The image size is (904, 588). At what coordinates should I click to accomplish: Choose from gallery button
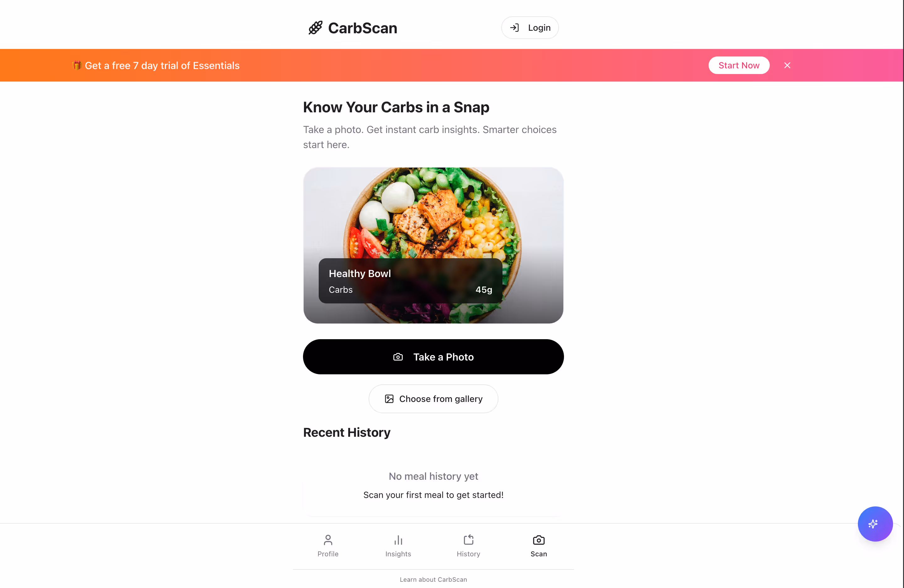[433, 399]
